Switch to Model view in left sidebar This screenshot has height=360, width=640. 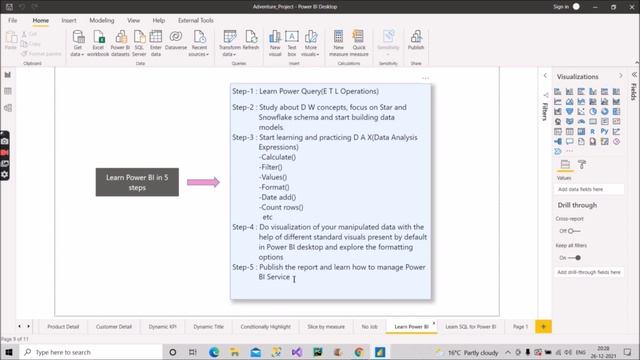pyautogui.click(x=8, y=108)
